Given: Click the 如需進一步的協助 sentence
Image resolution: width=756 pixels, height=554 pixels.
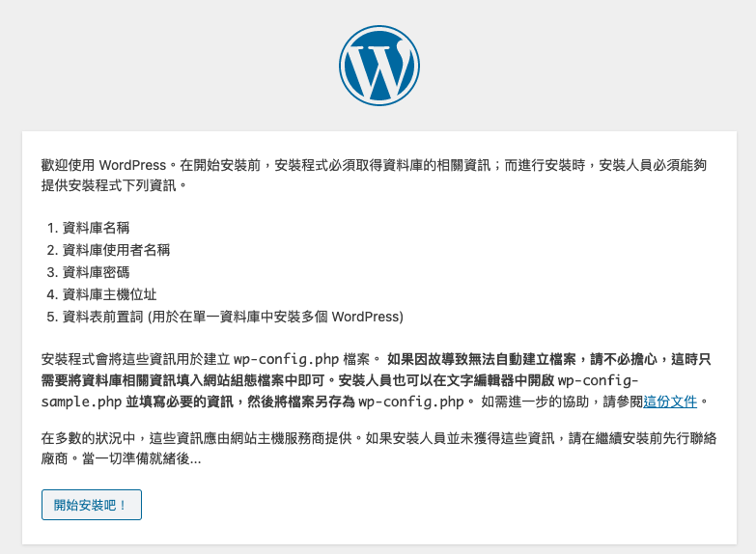Looking at the screenshot, I should tap(535, 402).
